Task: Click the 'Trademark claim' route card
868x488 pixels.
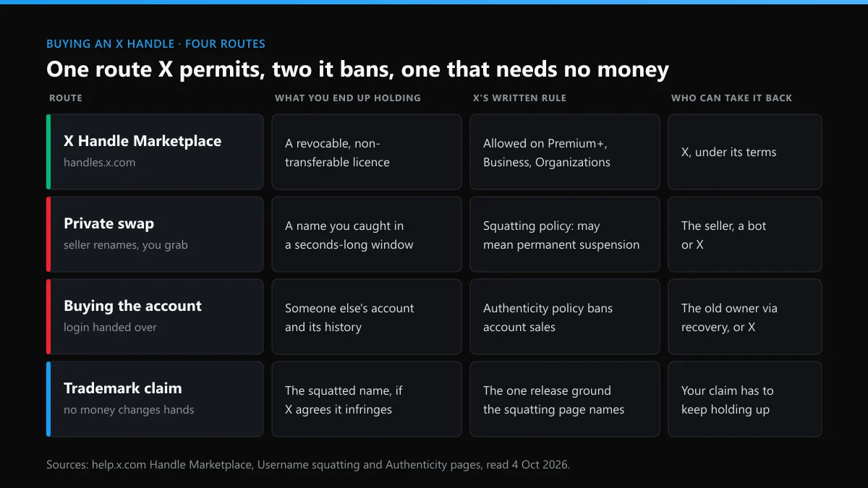Action: point(155,399)
